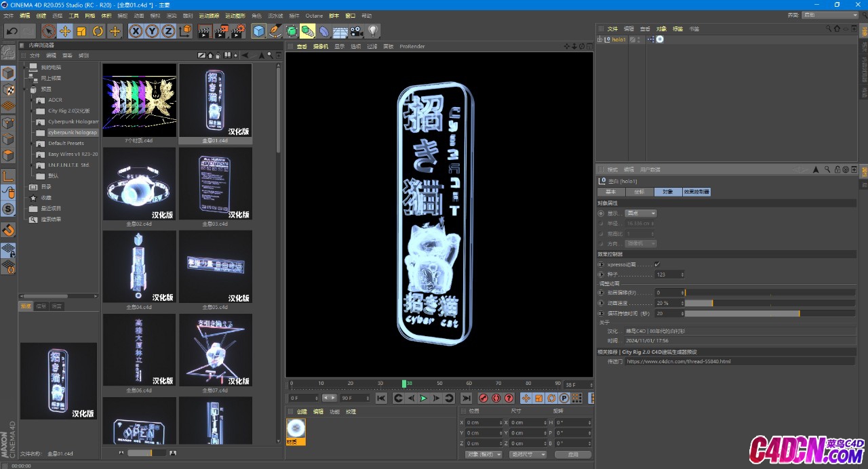The image size is (868, 469).
Task: Select the 全息02.c4d preset thumbnail
Action: (x=139, y=184)
